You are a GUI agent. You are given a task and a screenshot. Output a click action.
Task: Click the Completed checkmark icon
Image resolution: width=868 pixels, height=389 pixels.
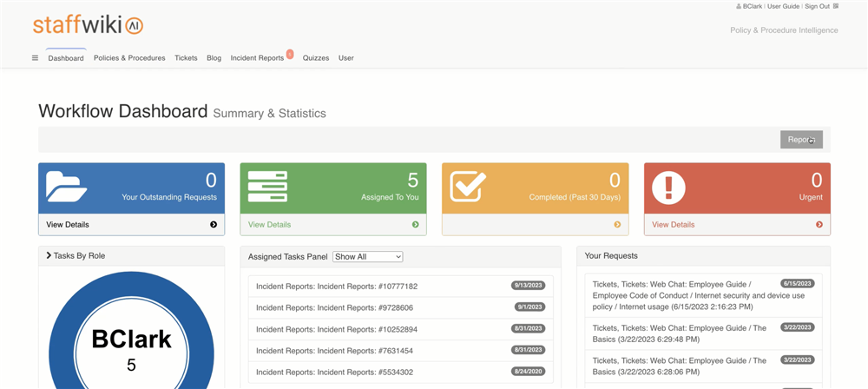point(468,187)
